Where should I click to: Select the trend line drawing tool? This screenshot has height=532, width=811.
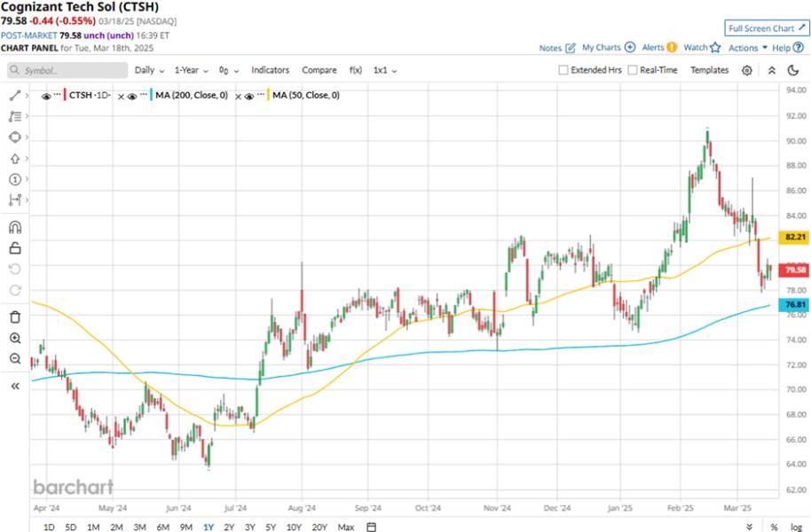[x=15, y=95]
